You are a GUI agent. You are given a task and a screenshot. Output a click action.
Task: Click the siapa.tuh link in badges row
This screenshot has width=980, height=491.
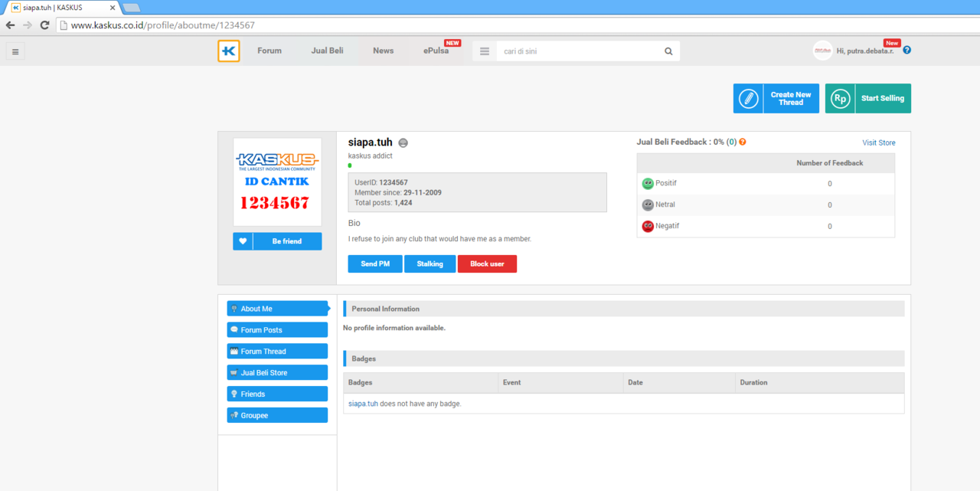point(363,404)
